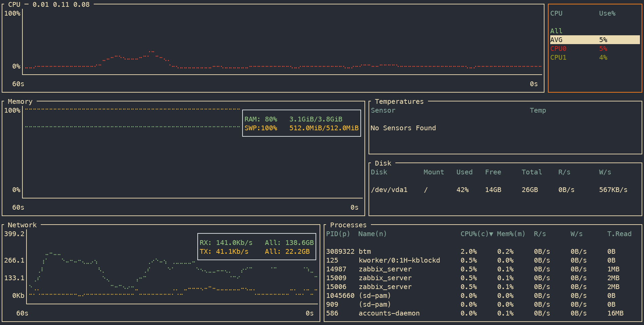The image size is (644, 325).
Task: Click the Temp column header in Temperatures
Action: (x=538, y=110)
